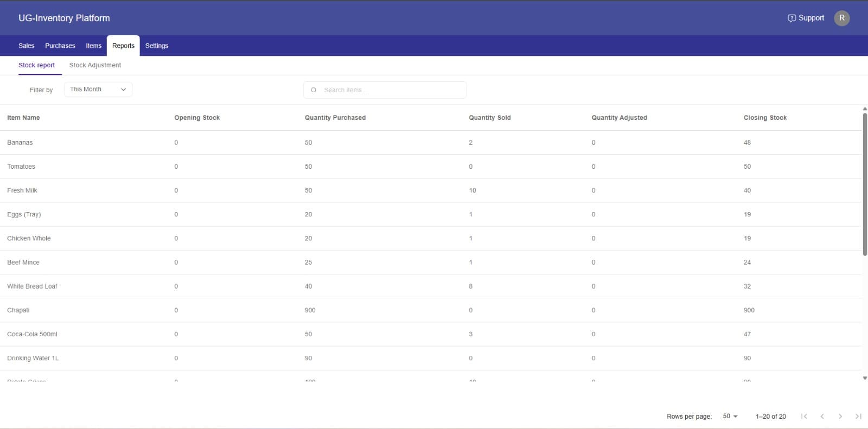Viewport: 868px width, 429px height.
Task: Click White Bread Loaf quantity purchased 40
Action: tap(308, 286)
